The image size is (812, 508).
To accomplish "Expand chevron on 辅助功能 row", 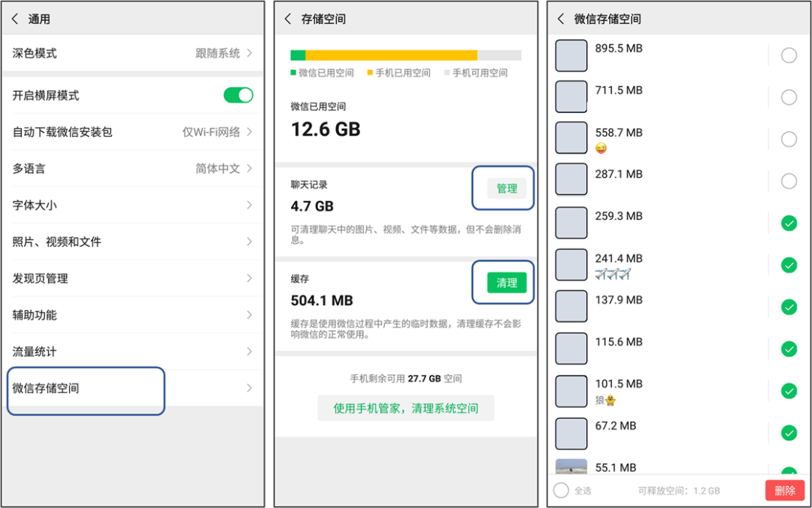I will tap(250, 315).
